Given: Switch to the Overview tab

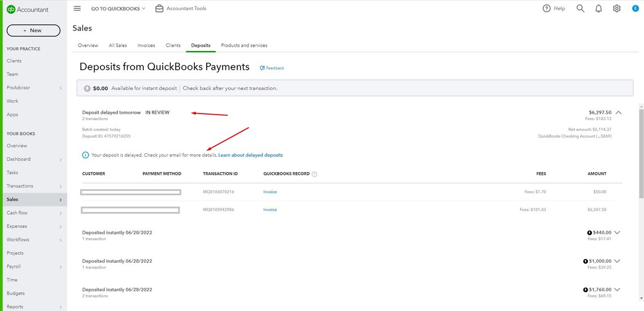Looking at the screenshot, I should tap(88, 46).
